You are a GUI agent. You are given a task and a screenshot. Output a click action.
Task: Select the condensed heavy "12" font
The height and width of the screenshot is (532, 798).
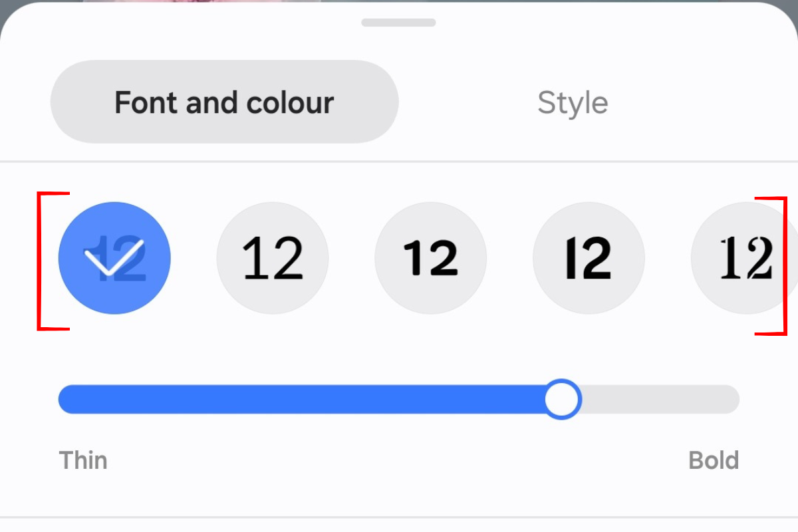[589, 258]
